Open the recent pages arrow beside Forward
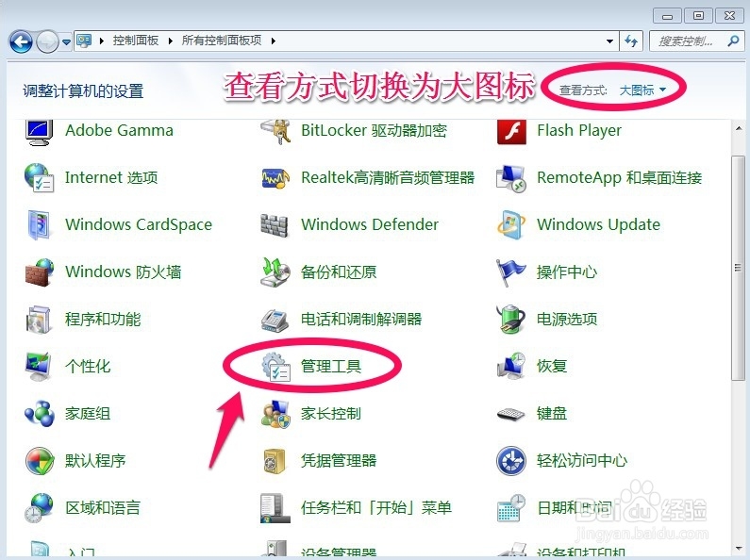Image resolution: width=750 pixels, height=560 pixels. click(66, 42)
